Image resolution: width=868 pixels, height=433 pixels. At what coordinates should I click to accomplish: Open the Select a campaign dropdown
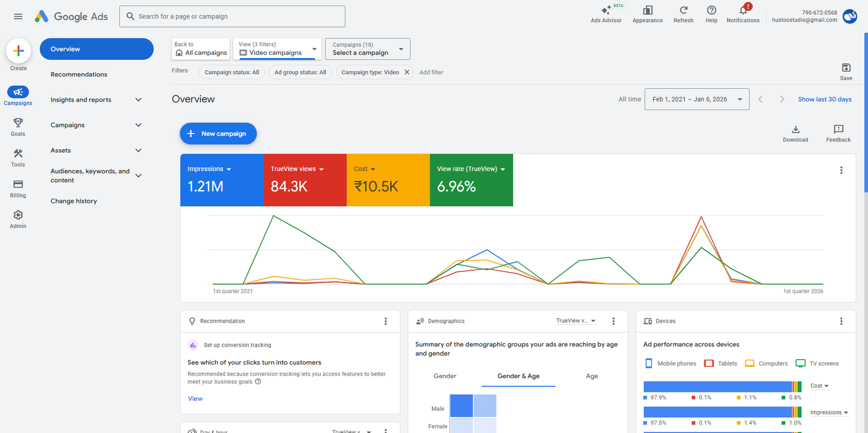coord(367,49)
